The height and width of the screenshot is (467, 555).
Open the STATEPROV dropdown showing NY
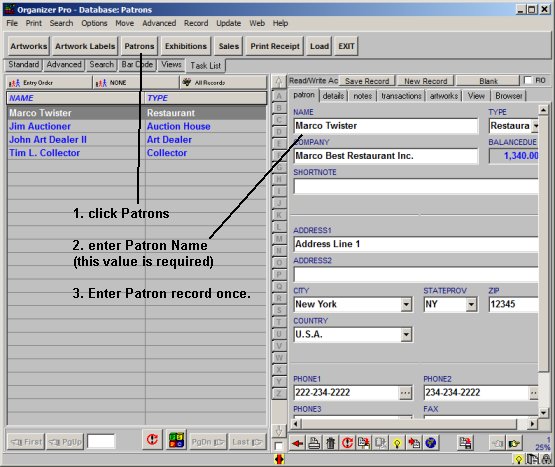tap(471, 304)
